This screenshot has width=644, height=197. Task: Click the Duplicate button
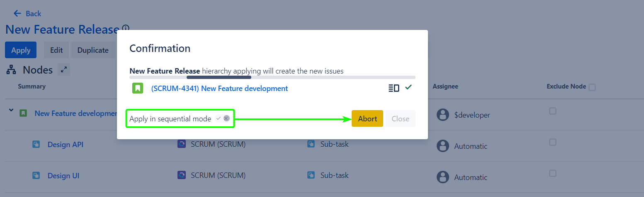point(93,50)
